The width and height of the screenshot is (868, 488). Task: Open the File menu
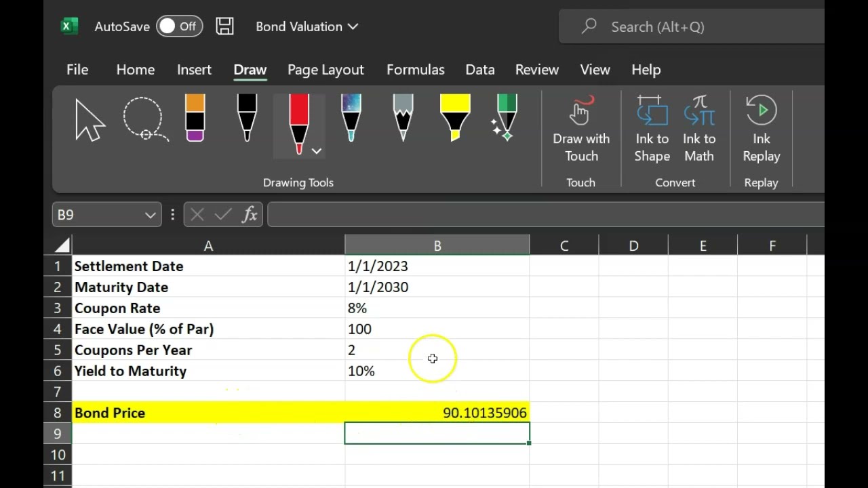(x=77, y=70)
